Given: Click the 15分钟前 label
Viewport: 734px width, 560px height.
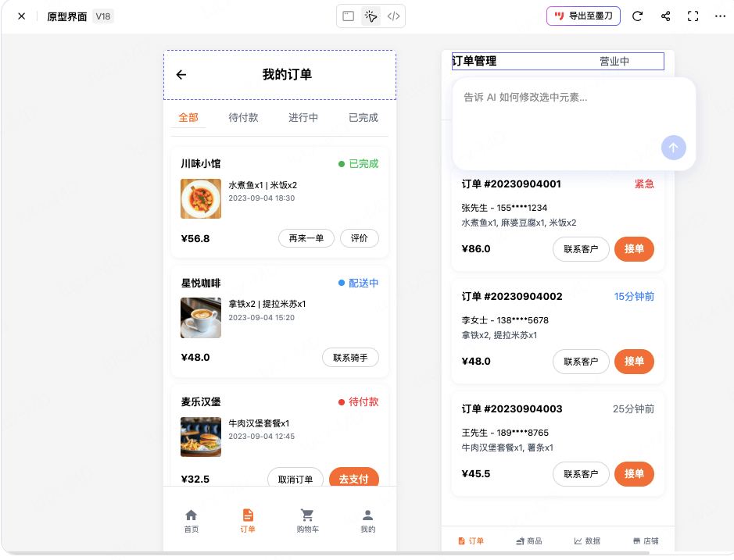Looking at the screenshot, I should (634, 297).
